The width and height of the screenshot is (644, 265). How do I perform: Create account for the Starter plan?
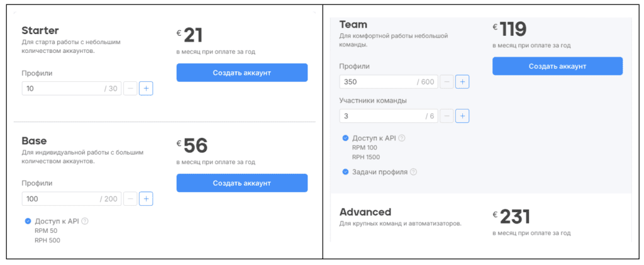pyautogui.click(x=242, y=73)
